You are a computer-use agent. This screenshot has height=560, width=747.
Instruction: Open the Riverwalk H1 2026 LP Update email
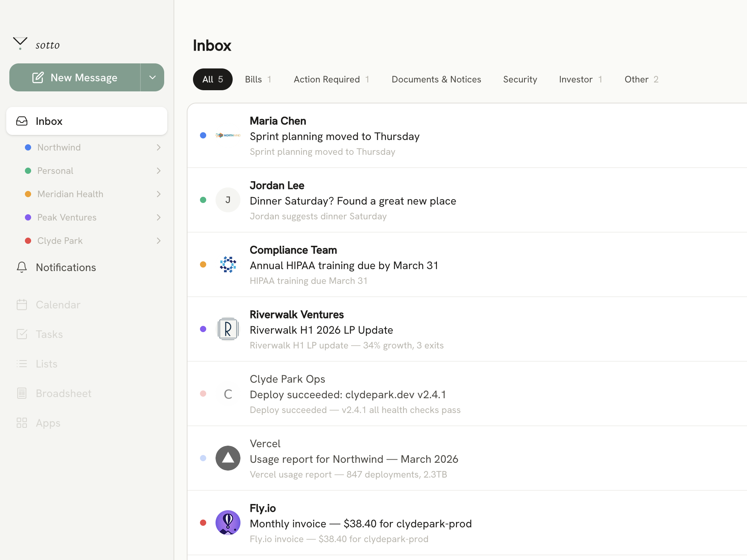[350, 329]
